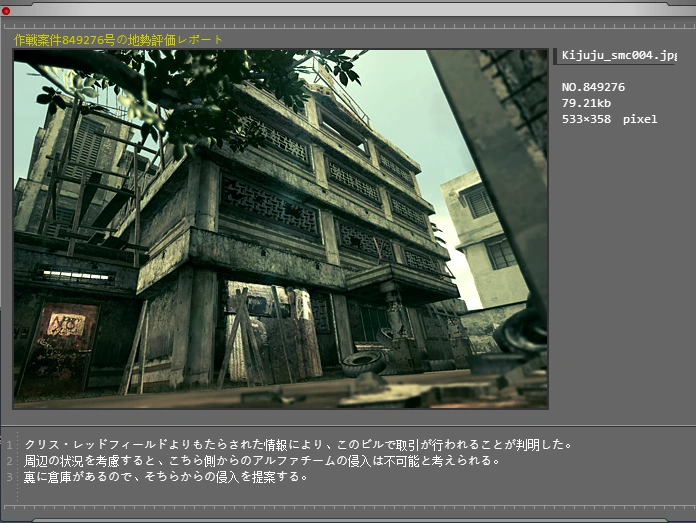Screen dimensions: 696x523
Task: Select report line 3 about 倉庫
Action: pos(166,477)
